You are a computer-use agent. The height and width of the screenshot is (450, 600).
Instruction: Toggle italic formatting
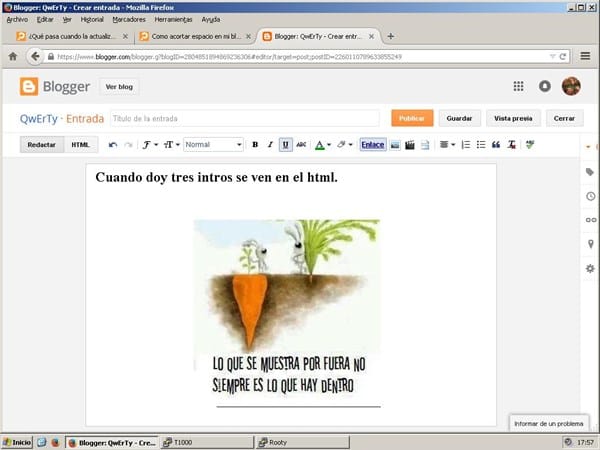(270, 145)
